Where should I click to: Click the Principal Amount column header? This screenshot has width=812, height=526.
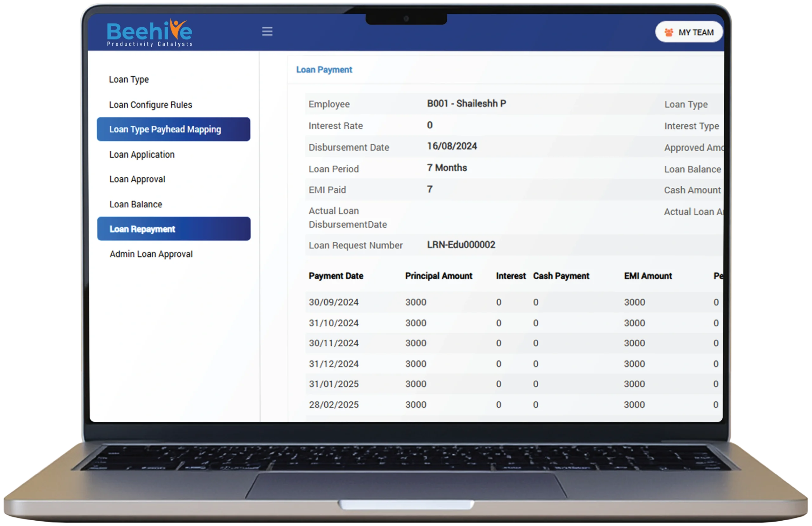[x=438, y=276]
